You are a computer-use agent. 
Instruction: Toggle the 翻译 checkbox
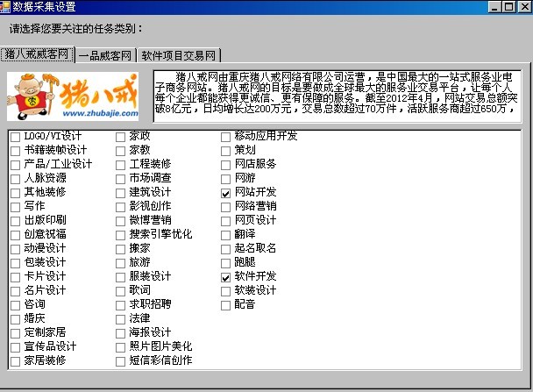pyautogui.click(x=225, y=235)
